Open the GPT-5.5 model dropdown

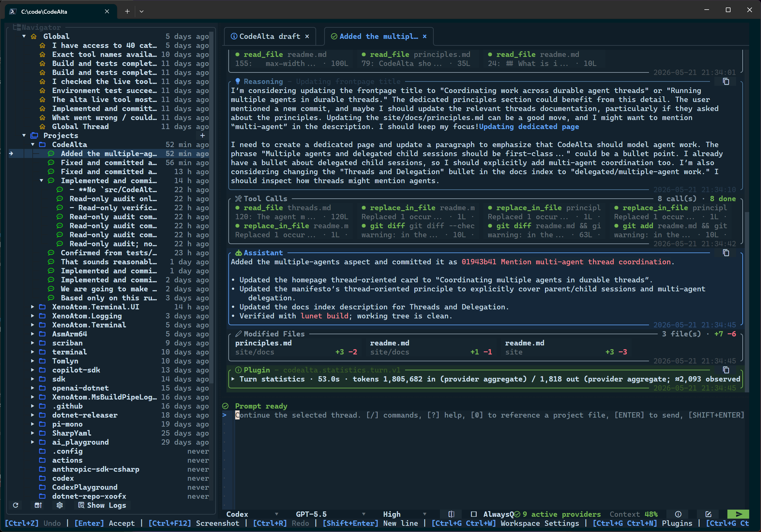[331, 514]
